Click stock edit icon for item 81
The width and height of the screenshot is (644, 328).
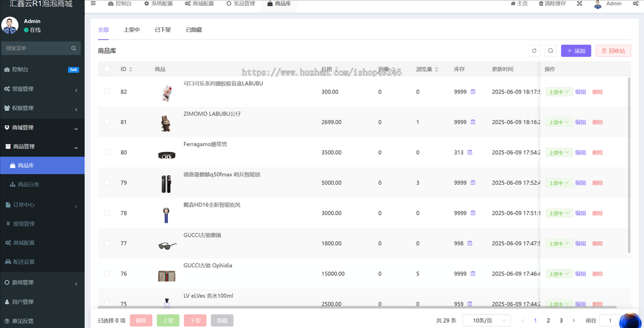click(x=473, y=122)
